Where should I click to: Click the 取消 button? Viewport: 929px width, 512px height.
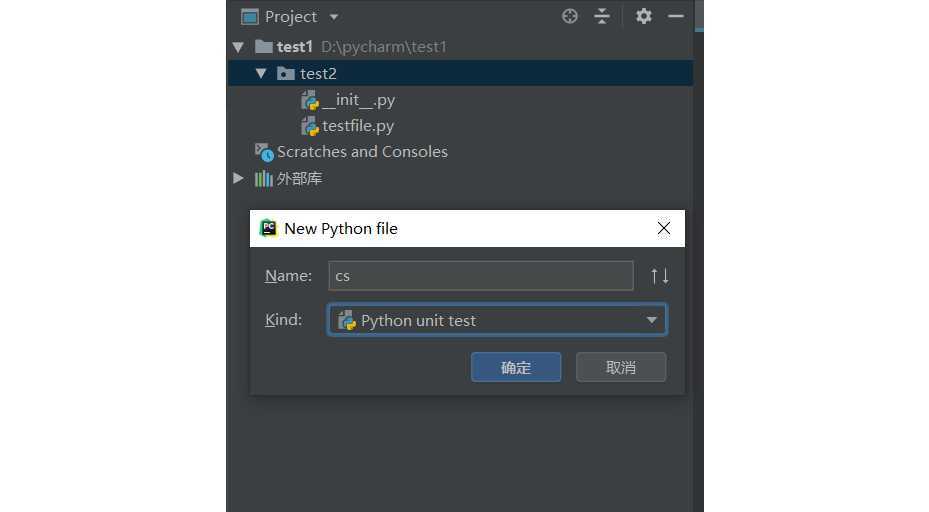pyautogui.click(x=621, y=367)
